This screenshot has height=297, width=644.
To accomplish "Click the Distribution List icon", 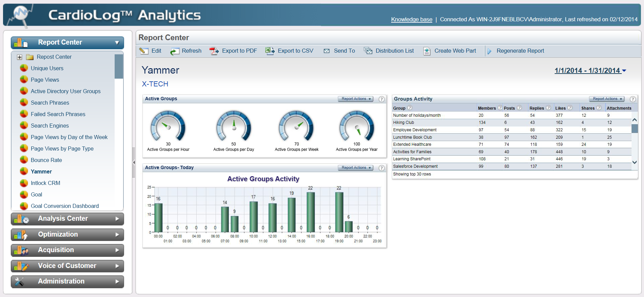I will 368,51.
